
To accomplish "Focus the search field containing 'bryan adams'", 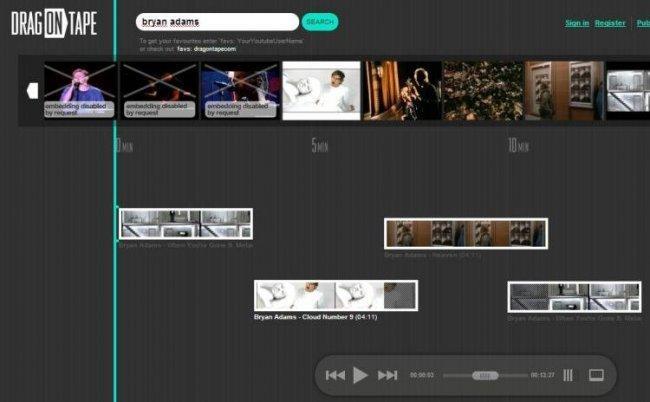I will click(217, 22).
